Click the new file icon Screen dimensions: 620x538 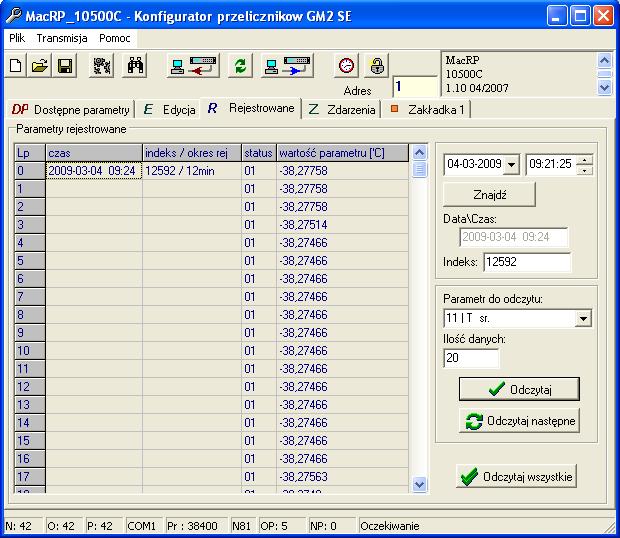(x=15, y=66)
